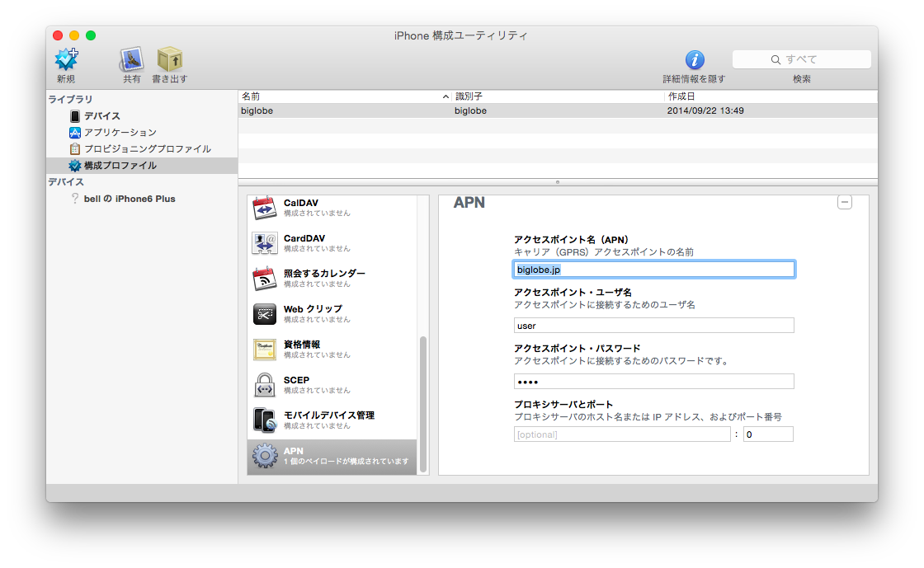Click the アクセスポイント・ユーザ名 field containing user
The width and height of the screenshot is (924, 568).
pyautogui.click(x=654, y=326)
